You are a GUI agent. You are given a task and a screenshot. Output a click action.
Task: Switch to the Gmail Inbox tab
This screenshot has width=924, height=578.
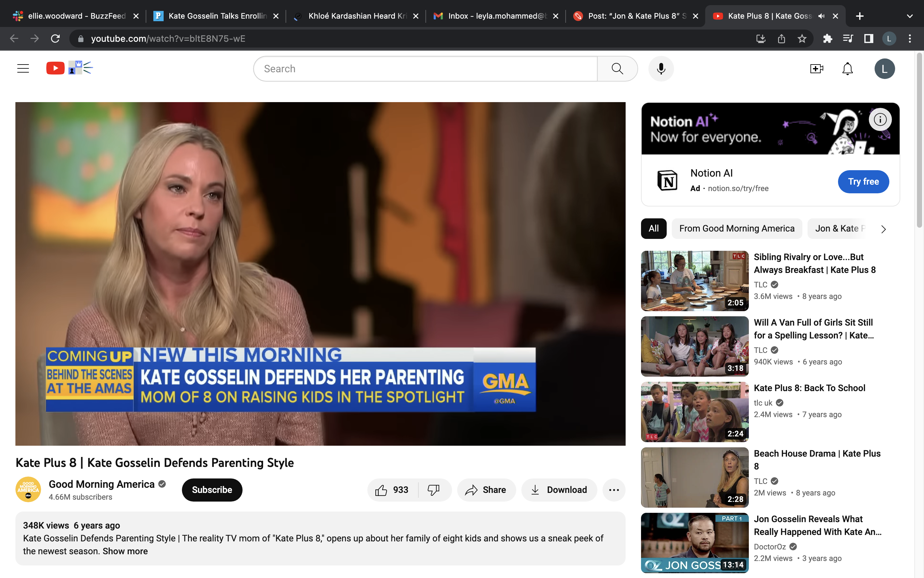496,16
